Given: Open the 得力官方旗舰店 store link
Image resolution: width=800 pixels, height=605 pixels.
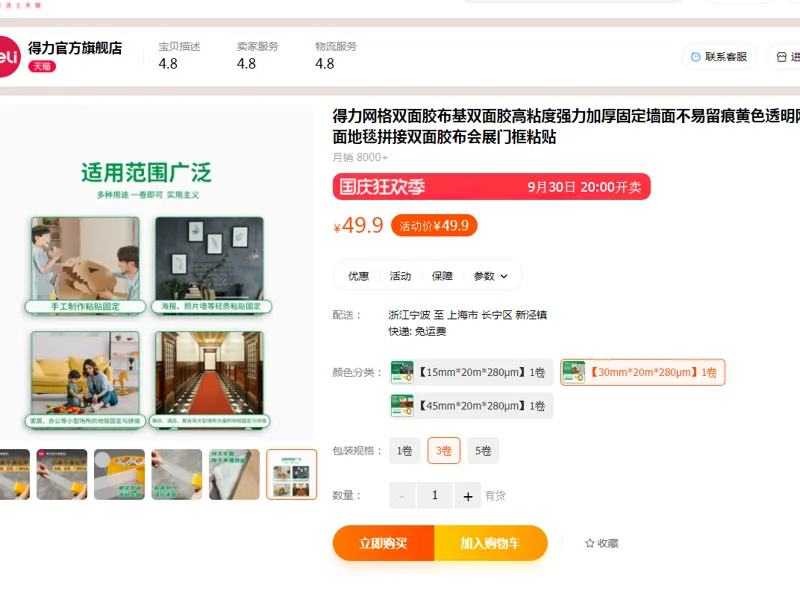Looking at the screenshot, I should point(75,48).
